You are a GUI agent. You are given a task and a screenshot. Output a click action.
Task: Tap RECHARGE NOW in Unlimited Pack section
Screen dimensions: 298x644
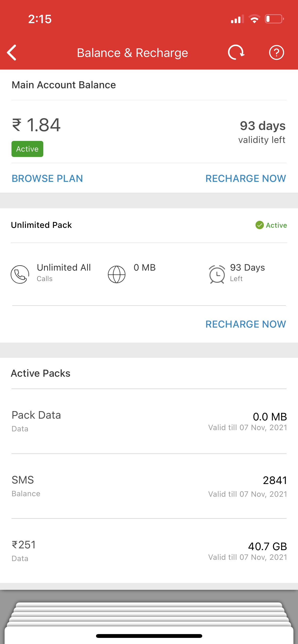pyautogui.click(x=246, y=324)
